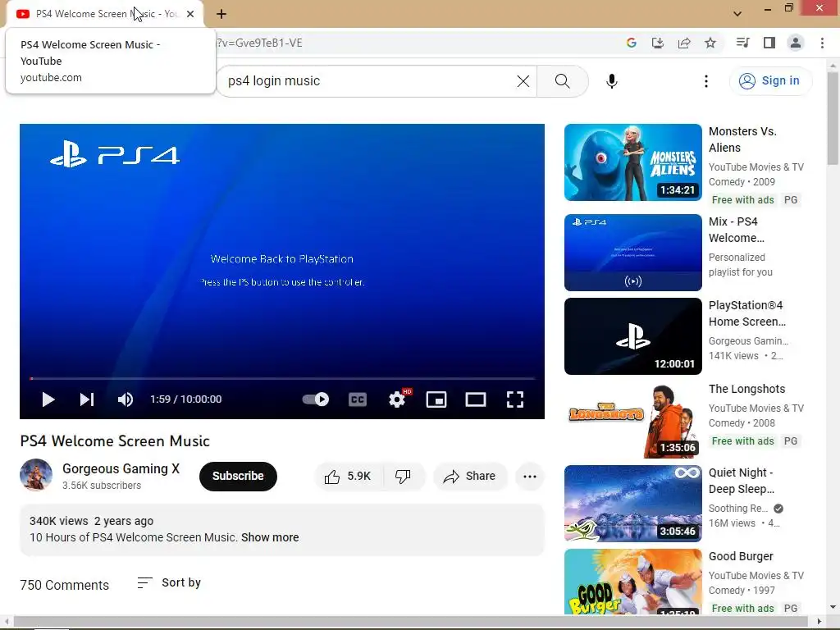Open Monsters Vs. Aliens thumbnail
The width and height of the screenshot is (840, 630).
(632, 162)
